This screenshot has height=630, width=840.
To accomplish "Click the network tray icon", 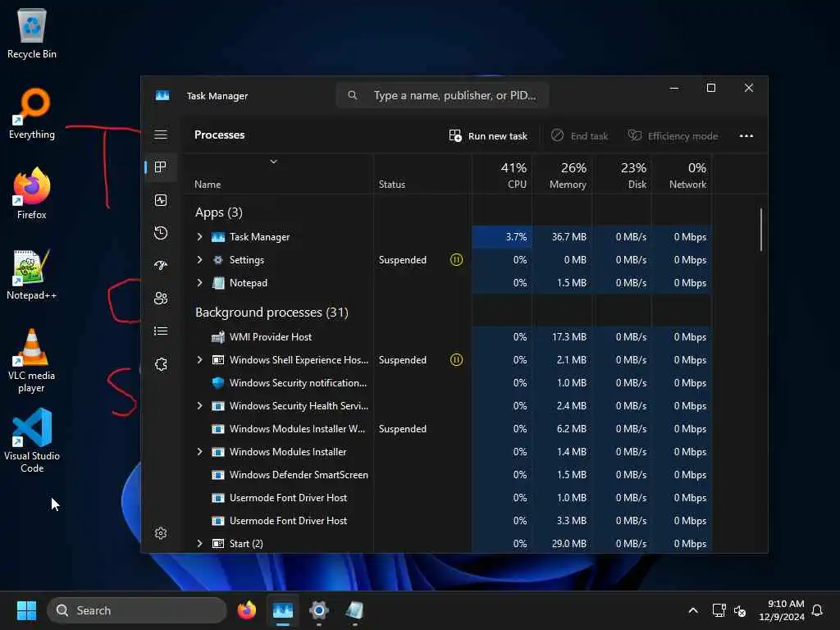I will tap(719, 610).
